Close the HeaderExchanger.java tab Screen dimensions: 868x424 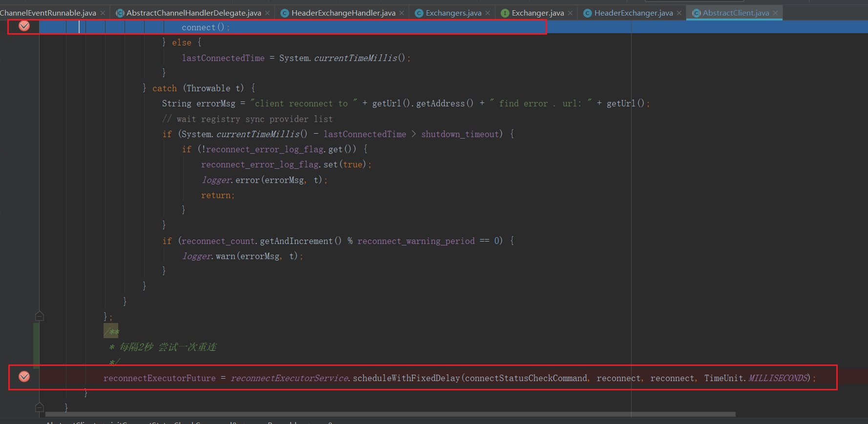pos(679,13)
